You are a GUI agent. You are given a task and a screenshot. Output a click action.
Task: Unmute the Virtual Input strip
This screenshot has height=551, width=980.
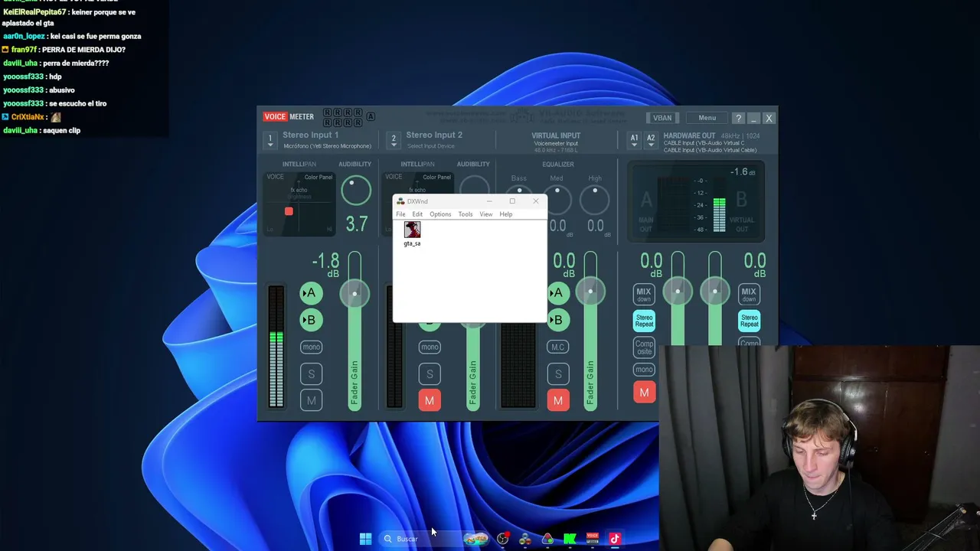[x=558, y=400]
